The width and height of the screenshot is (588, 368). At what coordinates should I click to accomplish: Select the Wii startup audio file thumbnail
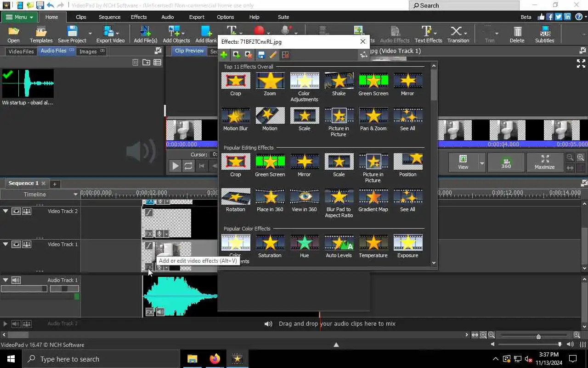28,84
